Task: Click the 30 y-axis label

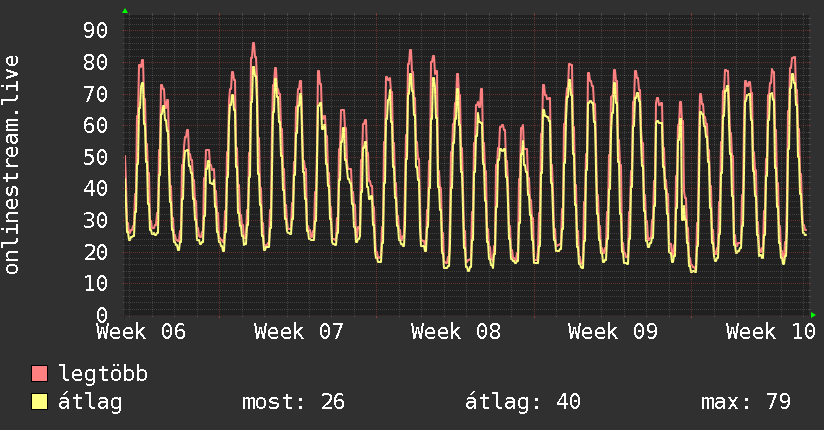Action: pos(96,220)
